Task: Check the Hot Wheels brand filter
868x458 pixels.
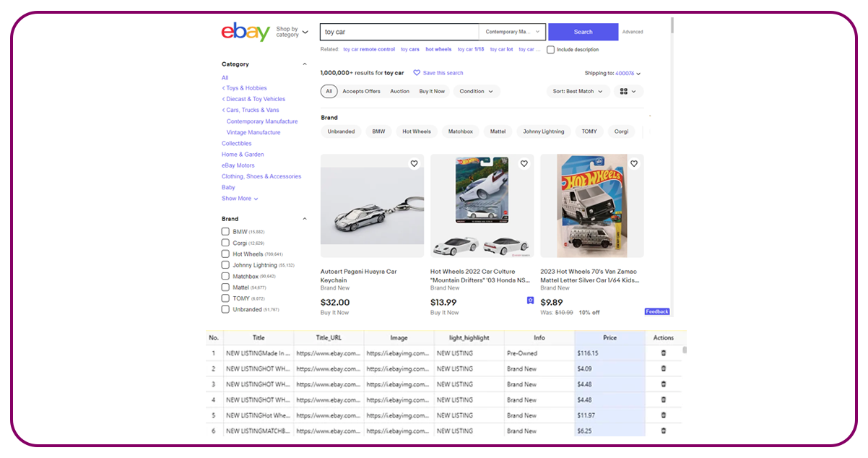Action: click(225, 254)
